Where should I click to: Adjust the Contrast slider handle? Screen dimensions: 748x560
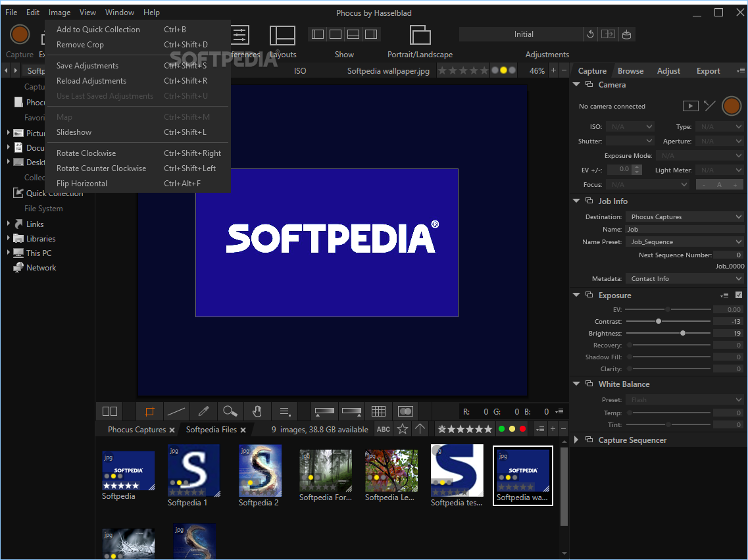click(659, 322)
